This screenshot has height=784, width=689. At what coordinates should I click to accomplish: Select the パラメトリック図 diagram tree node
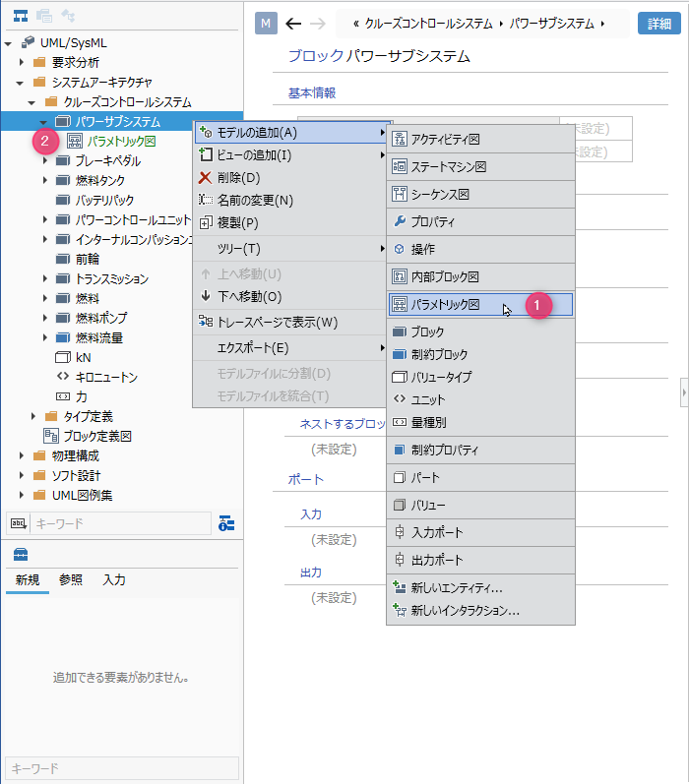[x=121, y=142]
